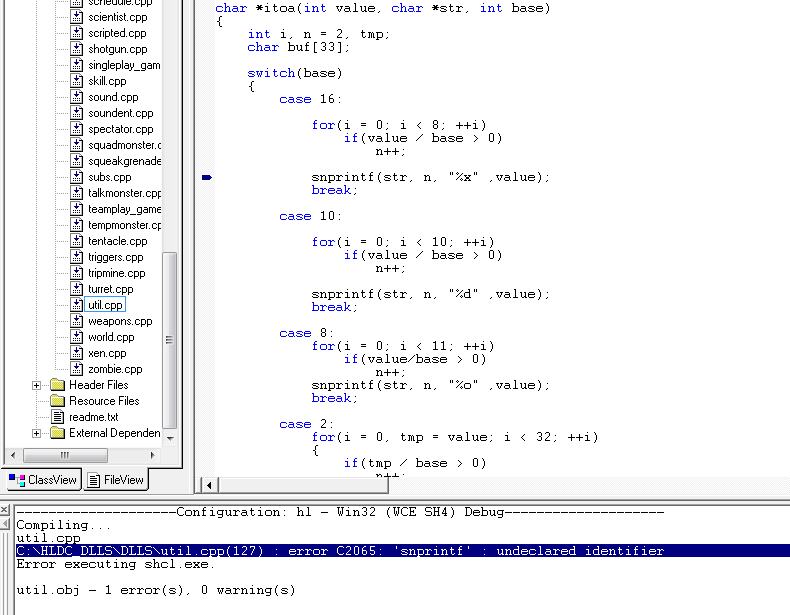The height and width of the screenshot is (615, 790).
Task: Click workspace horizontal scroll left arrow
Action: coord(13,455)
